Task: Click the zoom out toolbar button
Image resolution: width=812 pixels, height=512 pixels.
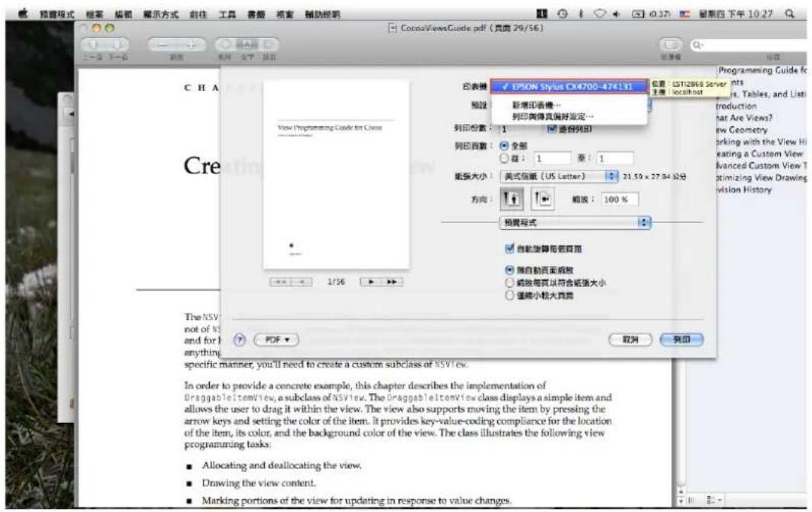Action: pos(163,45)
